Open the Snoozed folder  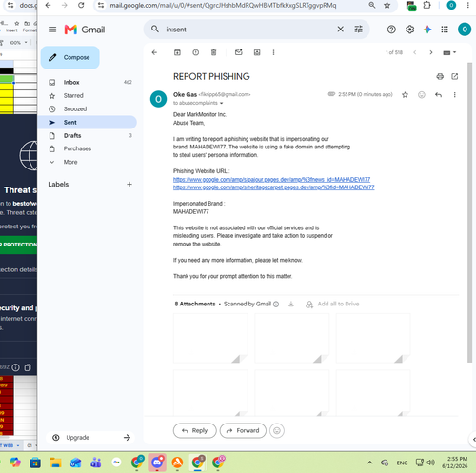point(88,108)
